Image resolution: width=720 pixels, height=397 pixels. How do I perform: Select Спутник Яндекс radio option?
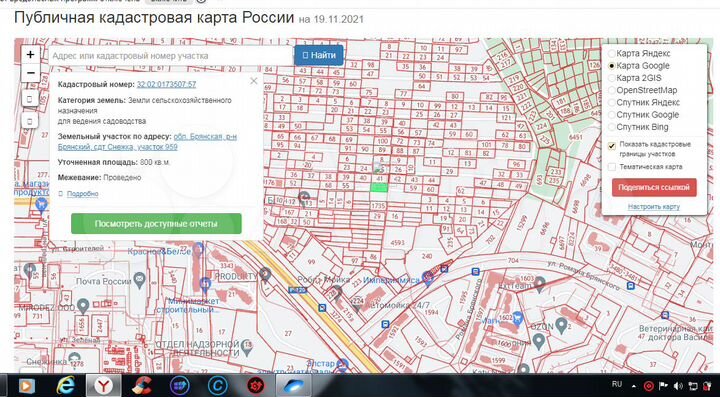click(612, 102)
